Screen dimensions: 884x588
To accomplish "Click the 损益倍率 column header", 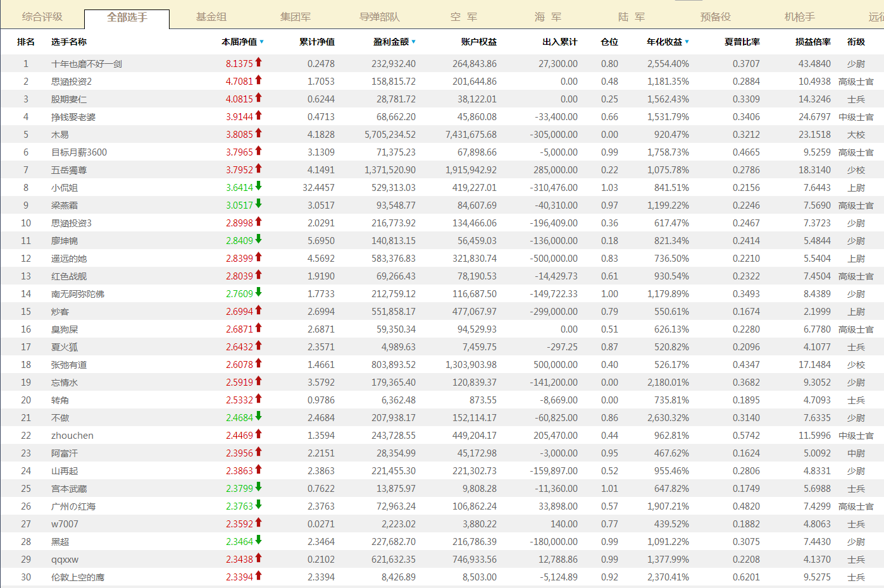I will coord(813,42).
